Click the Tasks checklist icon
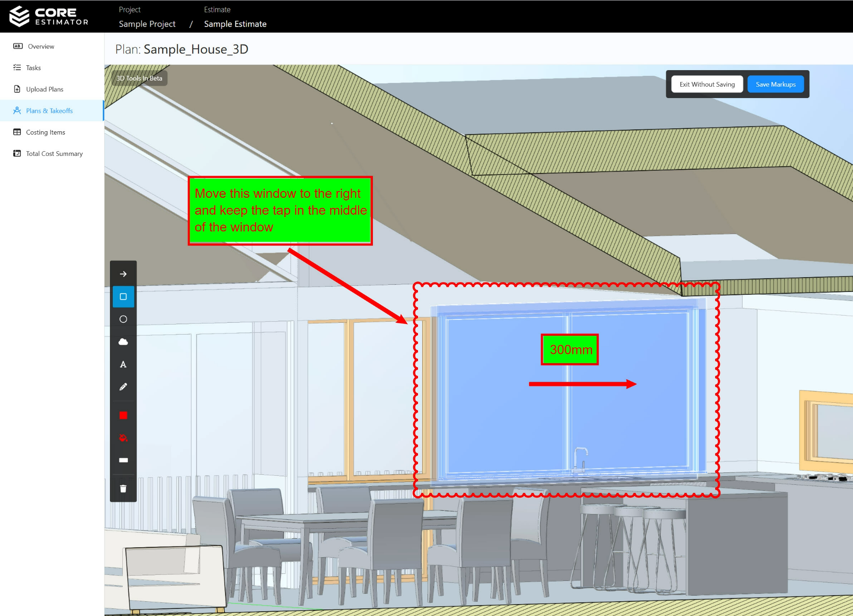The image size is (853, 616). click(17, 68)
